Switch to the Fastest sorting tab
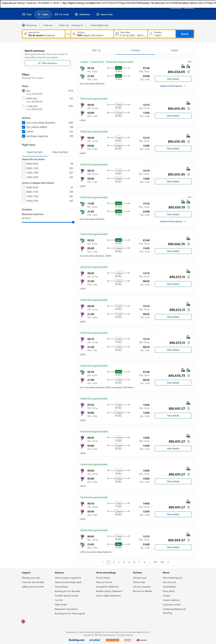This screenshot has width=216, height=644. pos(174,50)
